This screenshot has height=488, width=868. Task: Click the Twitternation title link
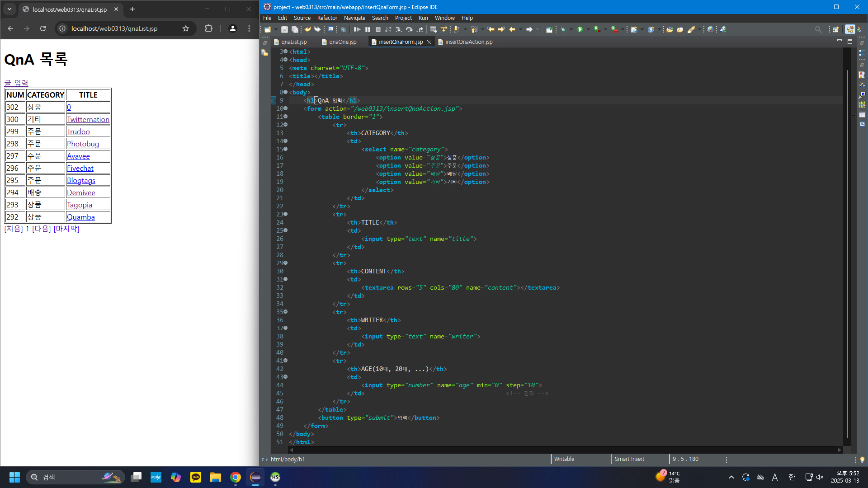pyautogui.click(x=88, y=119)
